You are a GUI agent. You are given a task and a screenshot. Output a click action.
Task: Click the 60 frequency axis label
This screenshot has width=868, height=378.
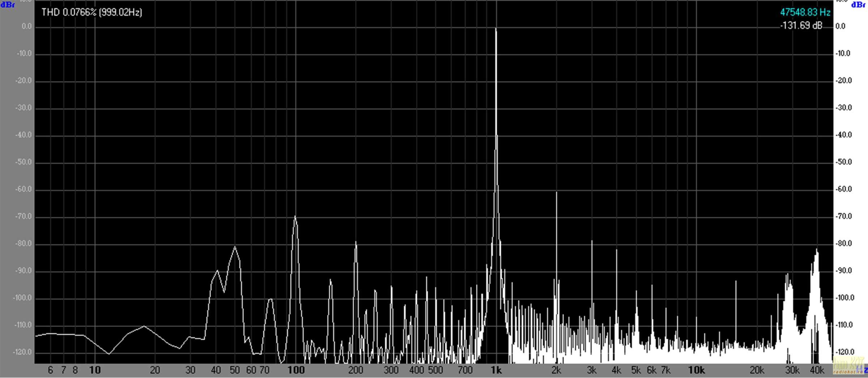coord(251,370)
